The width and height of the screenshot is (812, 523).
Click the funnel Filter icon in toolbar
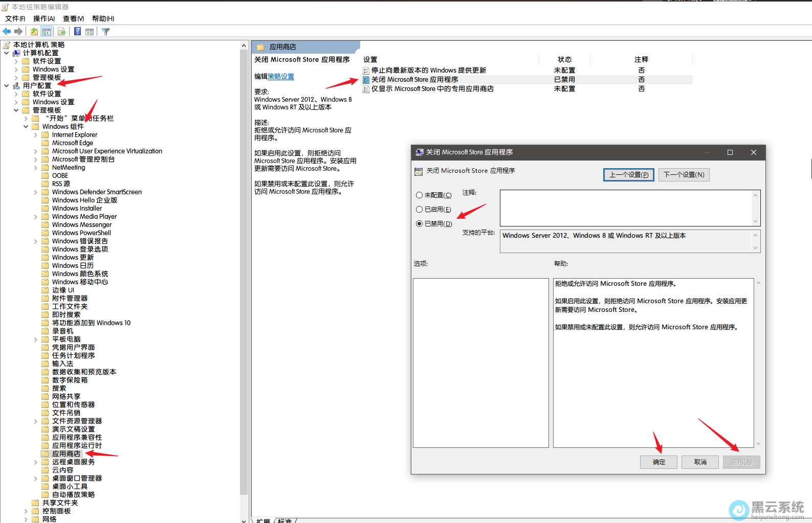[x=106, y=32]
